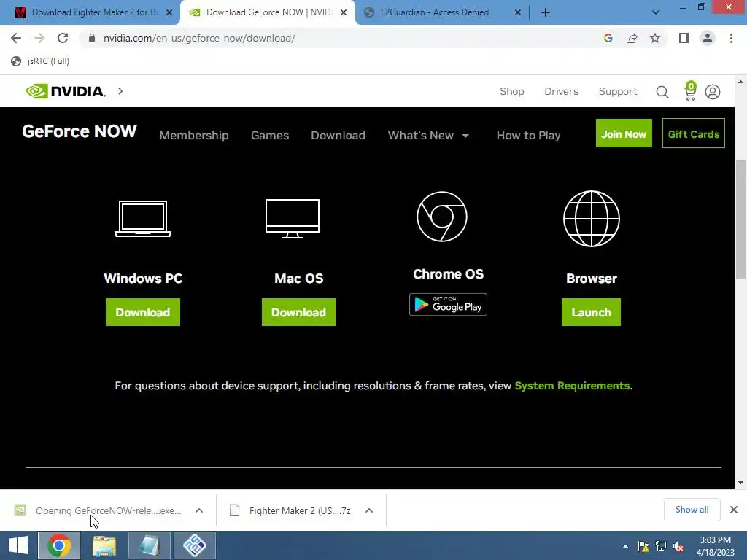Image resolution: width=747 pixels, height=560 pixels.
Task: Open tab search dropdown arrow
Action: click(656, 13)
